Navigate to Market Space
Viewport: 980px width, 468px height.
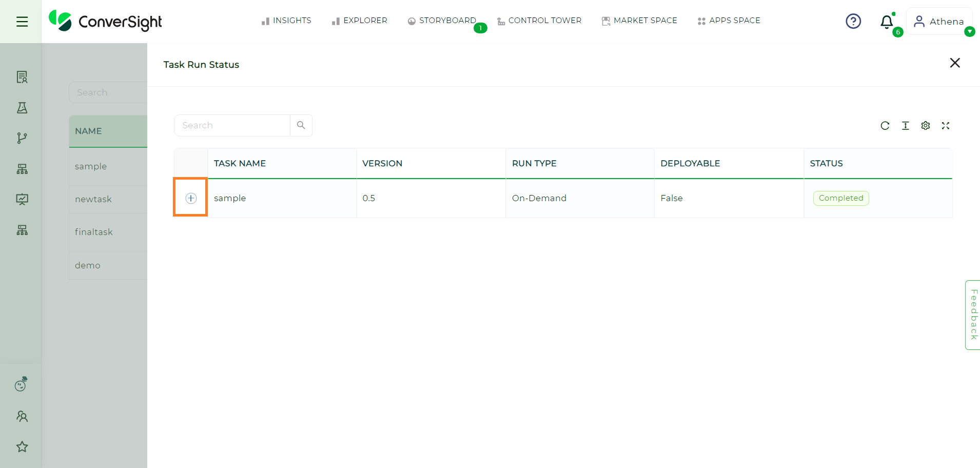[x=639, y=21]
